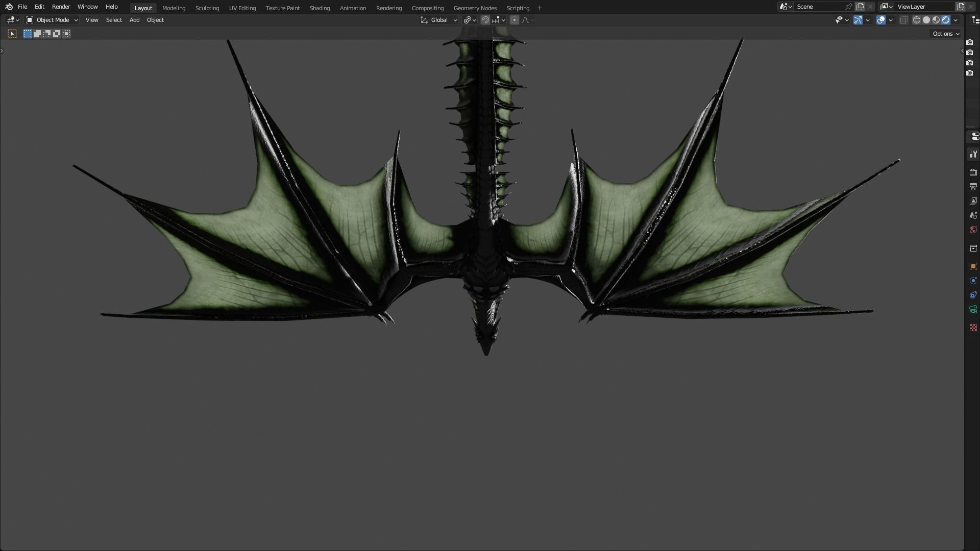
Task: Open the viewport Select menu
Action: pyautogui.click(x=114, y=20)
